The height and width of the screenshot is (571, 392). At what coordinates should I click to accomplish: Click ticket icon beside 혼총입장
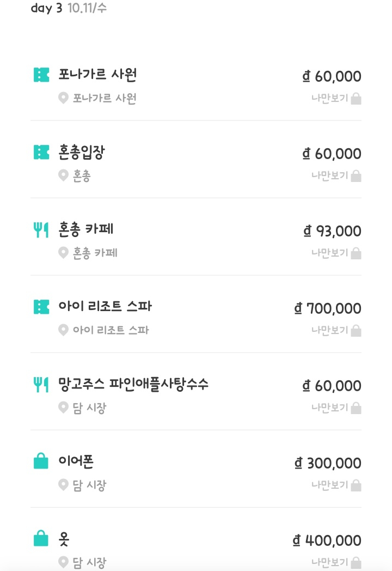[x=41, y=153]
